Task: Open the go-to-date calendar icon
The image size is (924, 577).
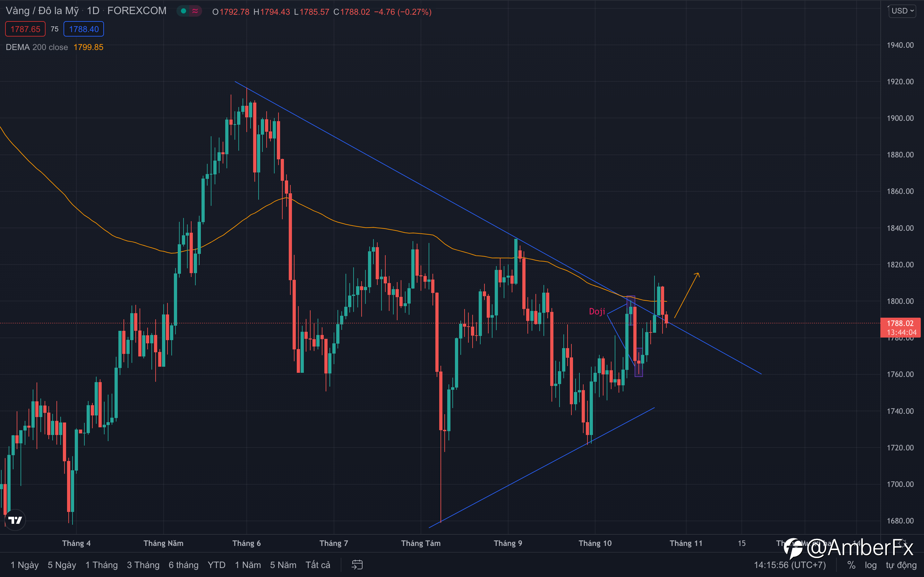Action: coord(357,565)
